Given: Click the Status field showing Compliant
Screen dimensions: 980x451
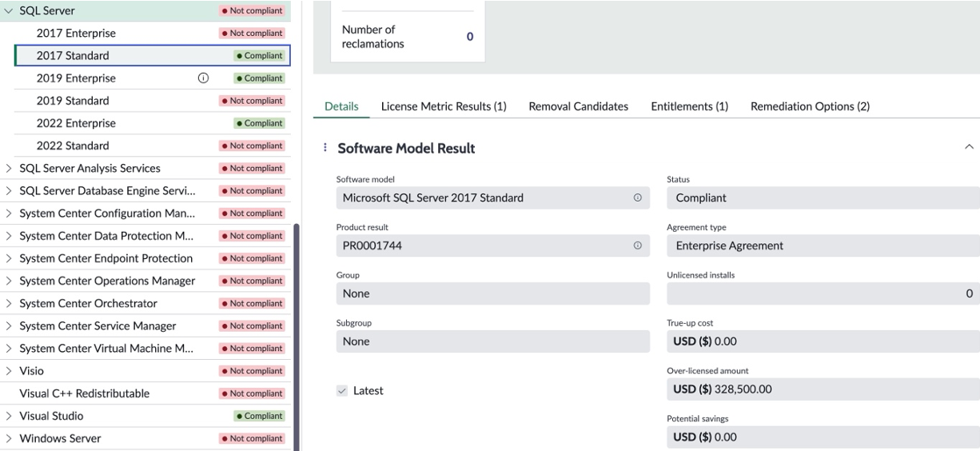Looking at the screenshot, I should click(x=823, y=198).
